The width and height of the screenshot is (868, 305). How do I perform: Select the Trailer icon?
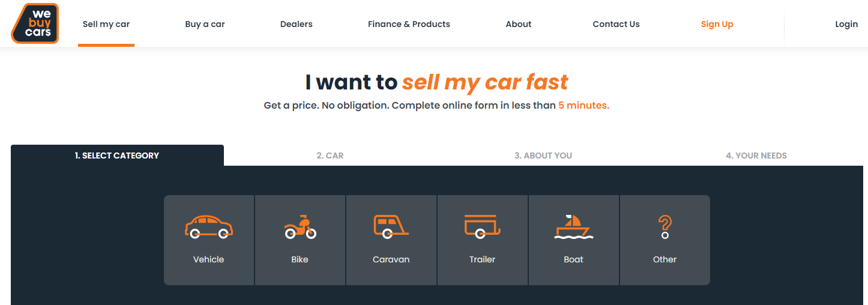tap(483, 227)
